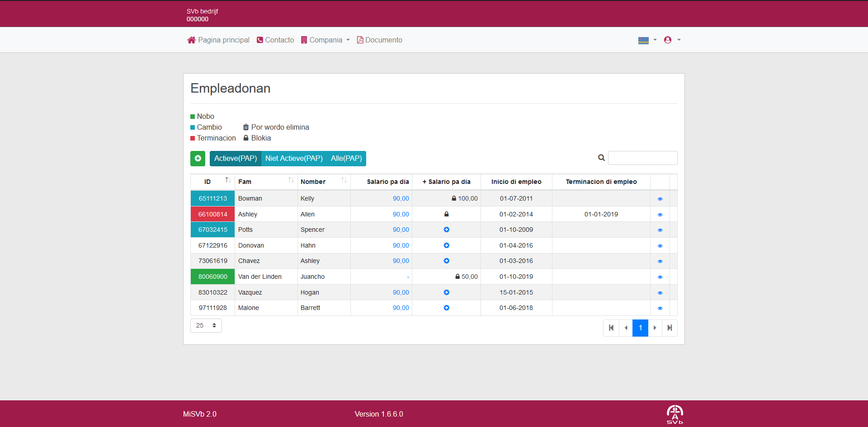Expand the user account menu
The height and width of the screenshot is (427, 868).
pos(672,40)
